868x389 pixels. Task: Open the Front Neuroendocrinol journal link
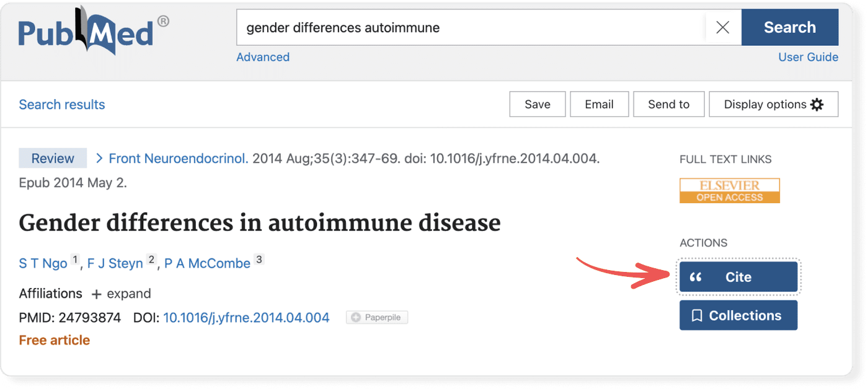click(178, 158)
